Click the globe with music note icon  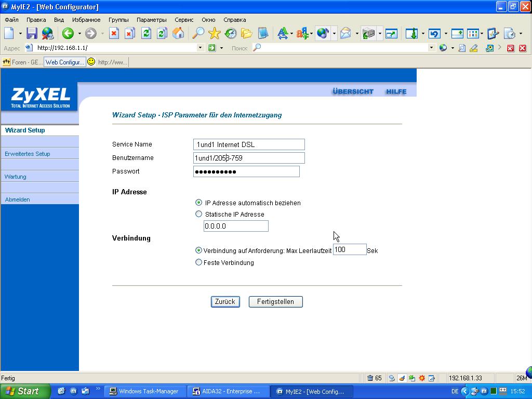point(323,33)
